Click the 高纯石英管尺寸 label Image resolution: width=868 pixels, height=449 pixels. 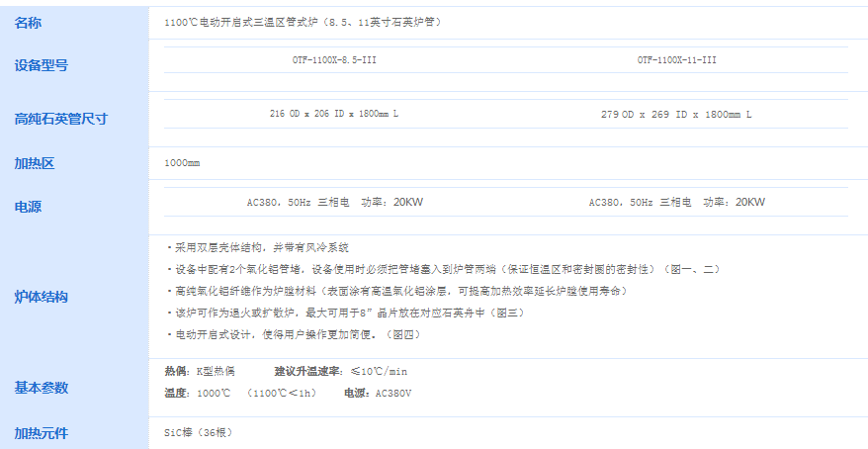point(61,119)
